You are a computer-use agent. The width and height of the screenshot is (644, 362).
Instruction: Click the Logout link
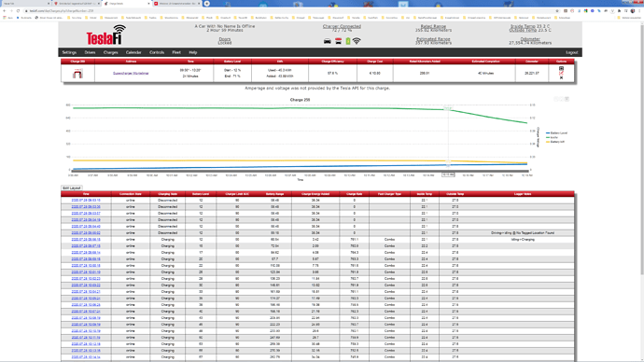[571, 52]
